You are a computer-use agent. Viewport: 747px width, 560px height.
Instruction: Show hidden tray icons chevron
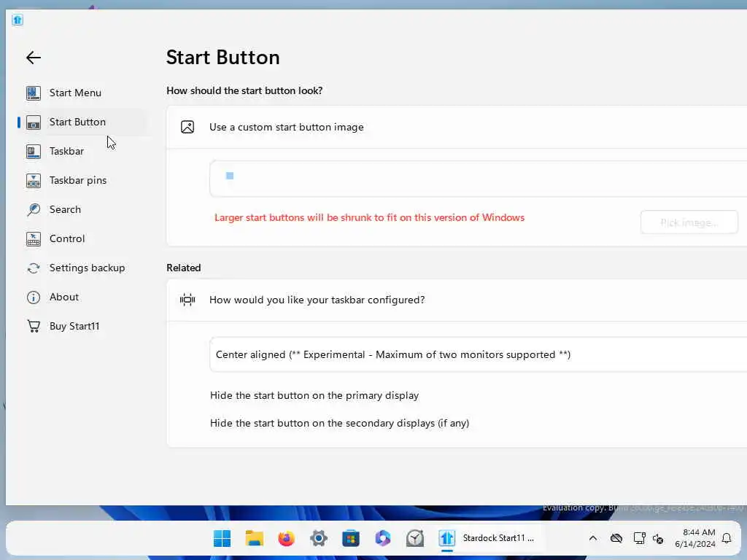pos(592,539)
